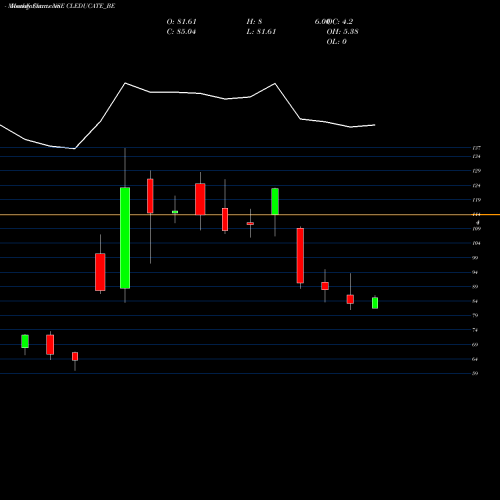Click the 64 price axis label
Screen dimensions: 500x500
[475, 359]
